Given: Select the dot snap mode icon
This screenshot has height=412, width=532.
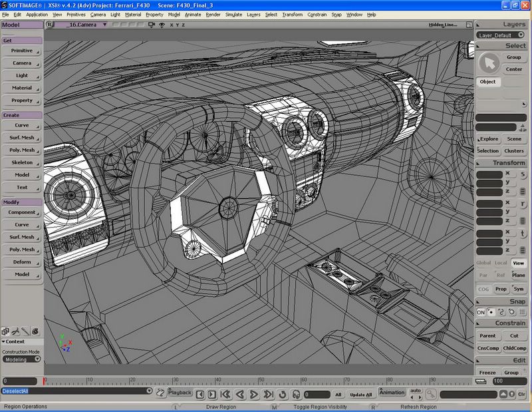Looking at the screenshot, I should coord(492,311).
